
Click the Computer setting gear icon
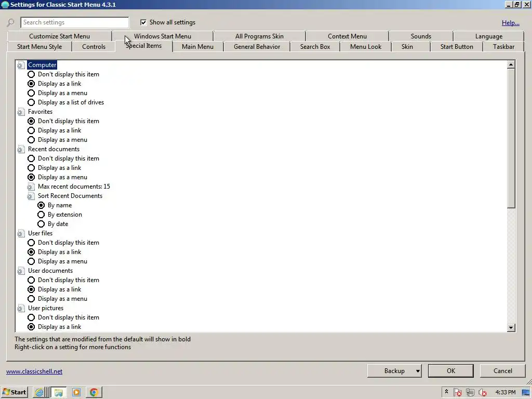coord(21,65)
